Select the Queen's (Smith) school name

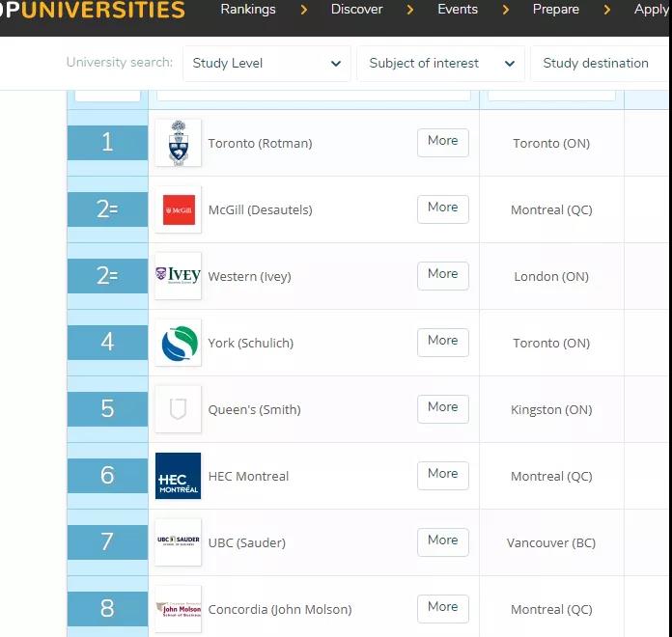(x=254, y=410)
